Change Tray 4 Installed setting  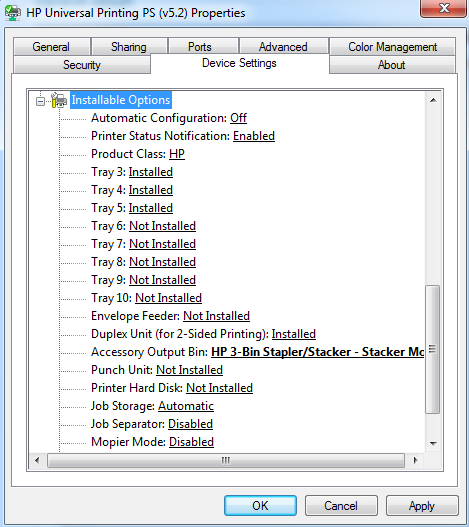151,190
